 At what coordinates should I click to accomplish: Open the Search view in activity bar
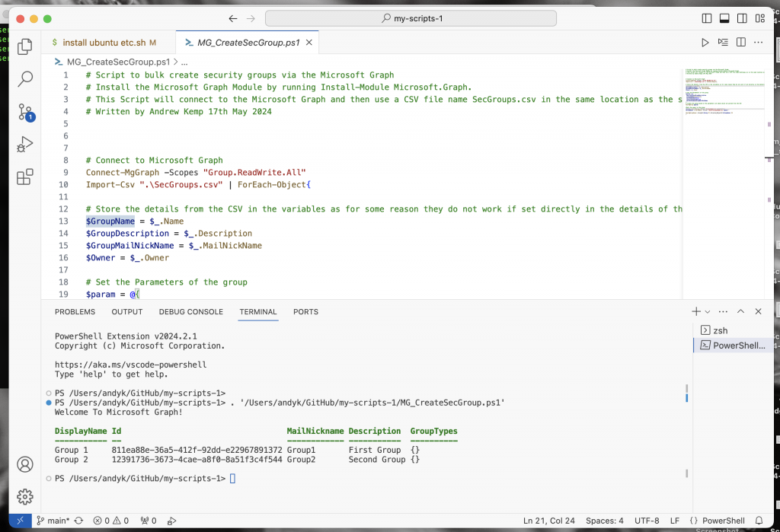pyautogui.click(x=25, y=78)
